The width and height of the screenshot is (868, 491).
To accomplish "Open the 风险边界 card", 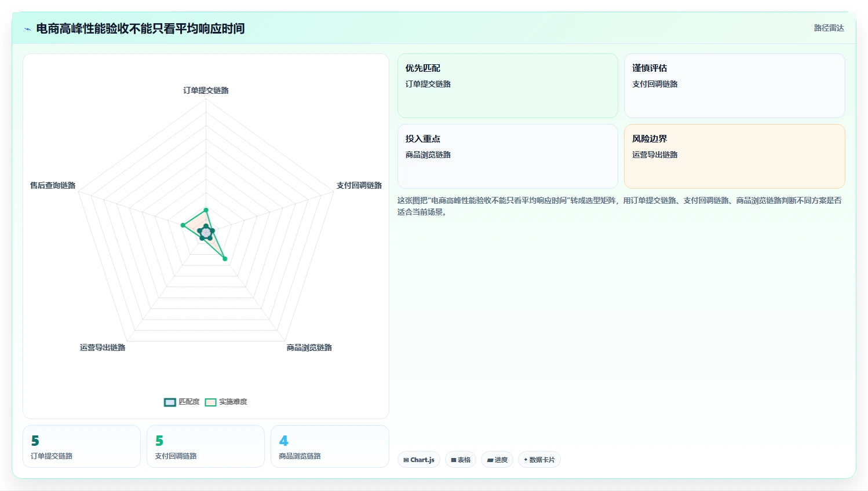I will pyautogui.click(x=735, y=156).
